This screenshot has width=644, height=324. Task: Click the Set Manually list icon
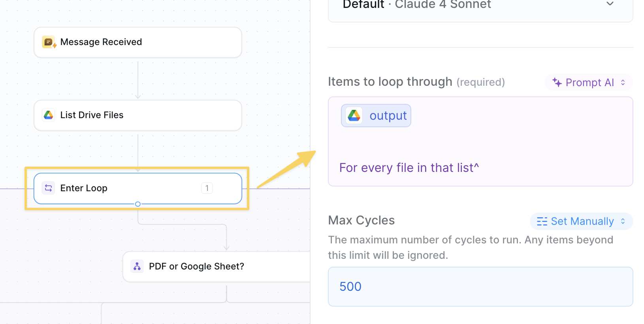click(x=542, y=221)
